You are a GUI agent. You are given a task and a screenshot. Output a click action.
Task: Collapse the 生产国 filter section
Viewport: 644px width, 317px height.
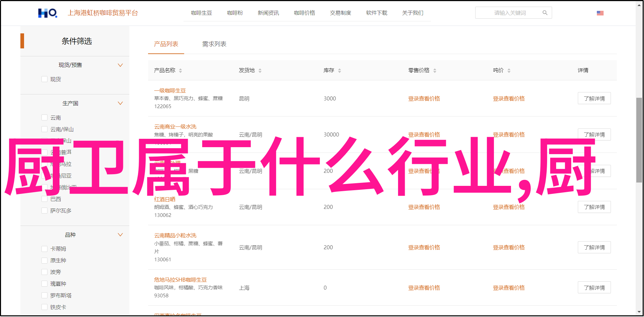tap(120, 103)
